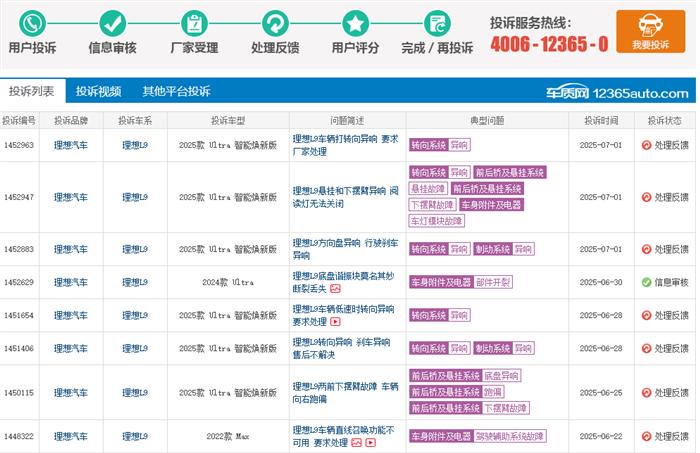Click the 转向系统 异响 tag in row 1451654
This screenshot has height=453, width=700.
440,315
